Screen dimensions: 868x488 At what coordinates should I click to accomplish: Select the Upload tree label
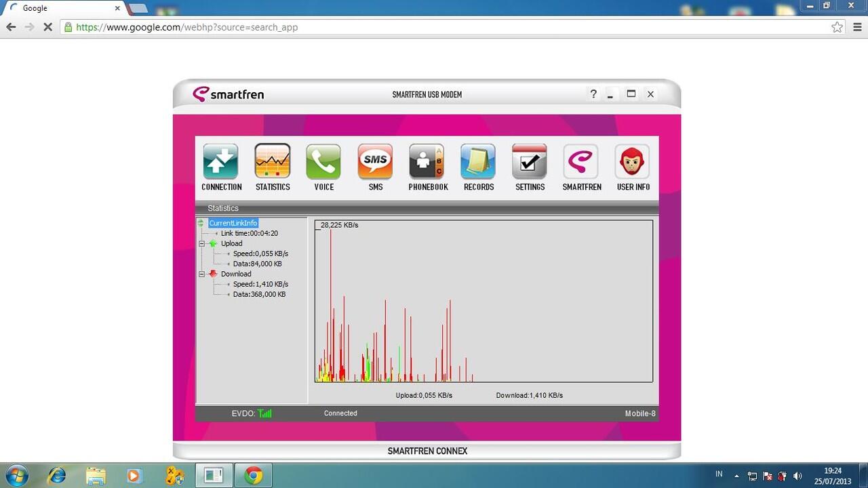pyautogui.click(x=231, y=243)
